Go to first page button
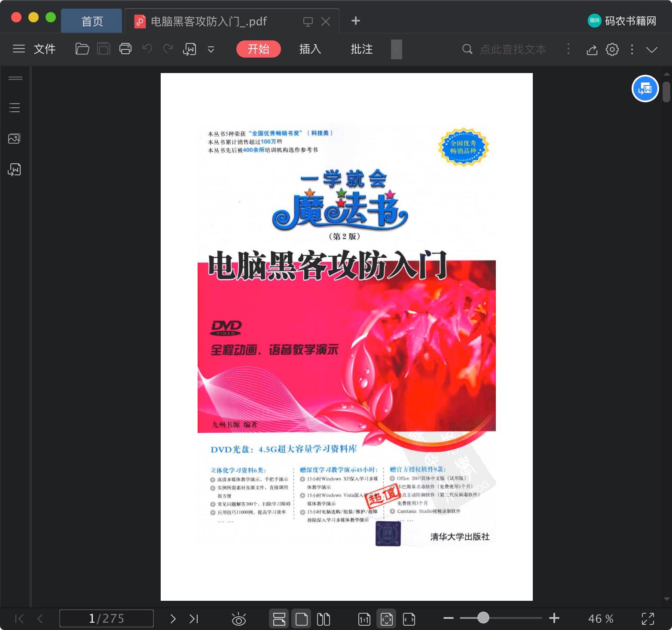The image size is (672, 630). coord(19,619)
